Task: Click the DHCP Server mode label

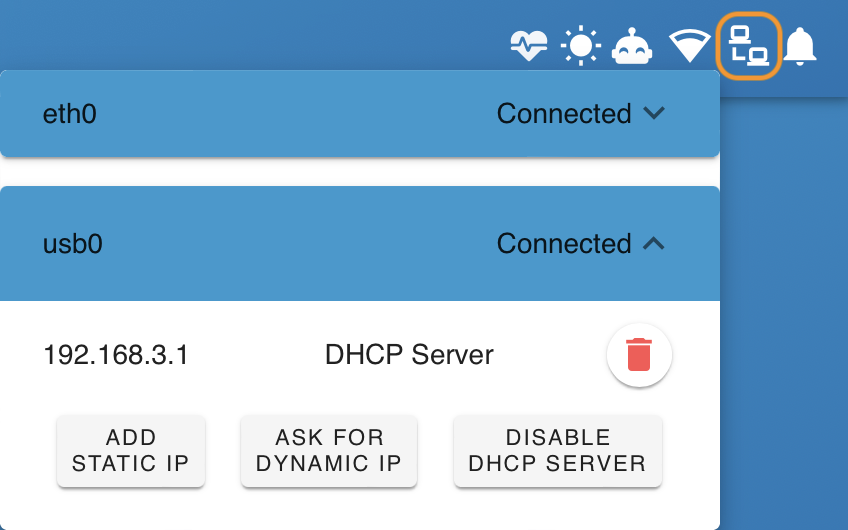Action: [409, 354]
